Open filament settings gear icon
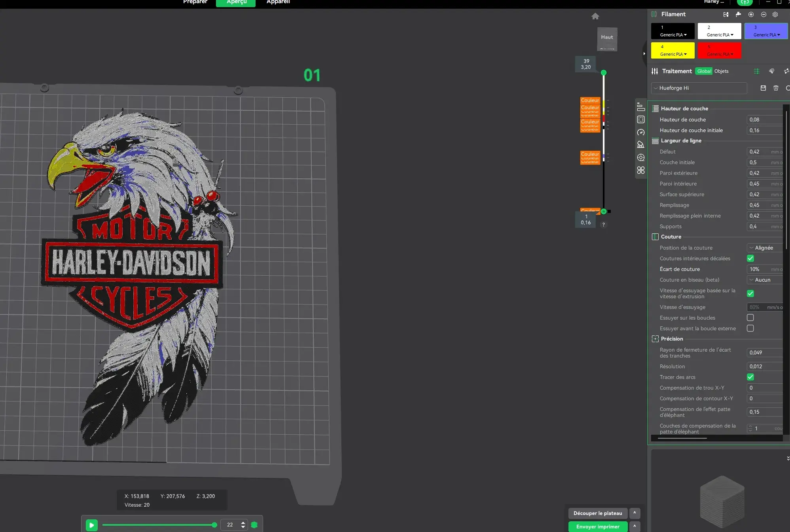Image resolution: width=790 pixels, height=532 pixels. click(x=775, y=14)
